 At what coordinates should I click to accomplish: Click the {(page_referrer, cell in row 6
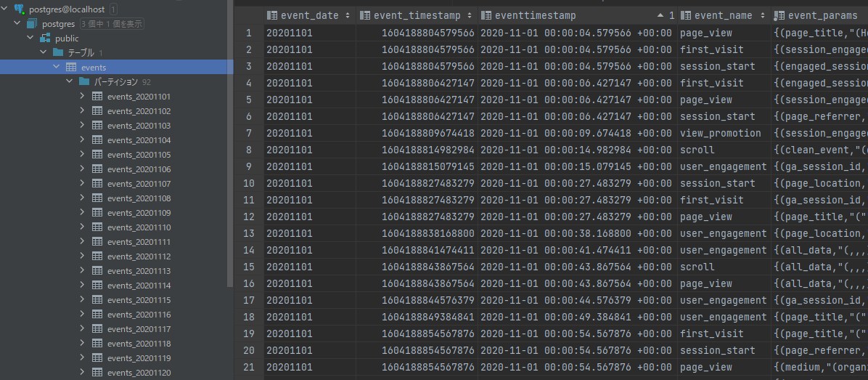tap(820, 116)
